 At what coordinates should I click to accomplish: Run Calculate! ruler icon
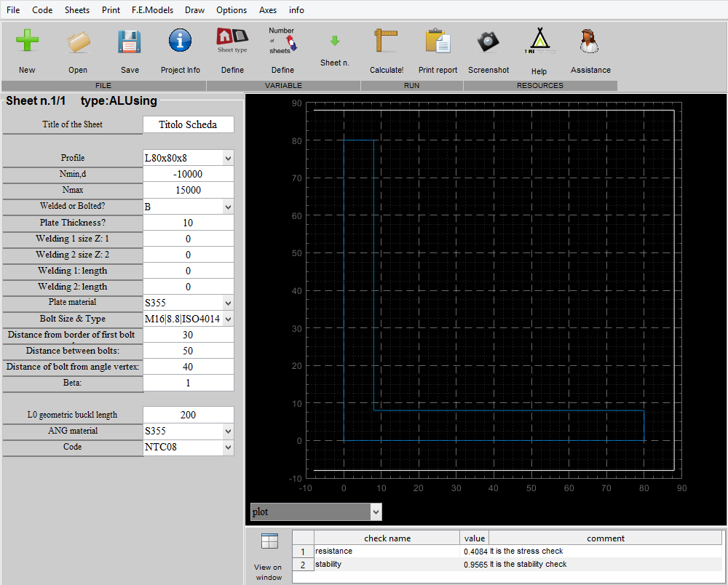point(387,40)
